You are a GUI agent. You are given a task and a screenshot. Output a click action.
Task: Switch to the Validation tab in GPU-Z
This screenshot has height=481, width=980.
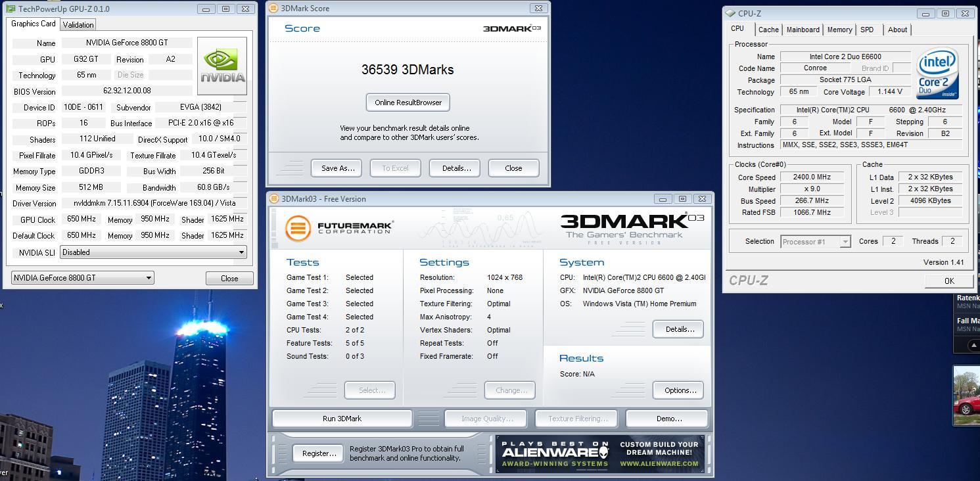[x=78, y=25]
